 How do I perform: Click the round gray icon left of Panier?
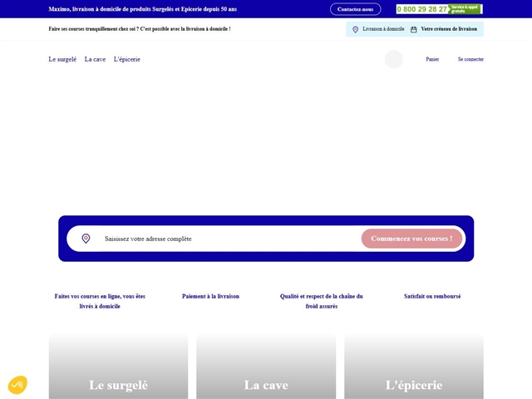pyautogui.click(x=393, y=59)
